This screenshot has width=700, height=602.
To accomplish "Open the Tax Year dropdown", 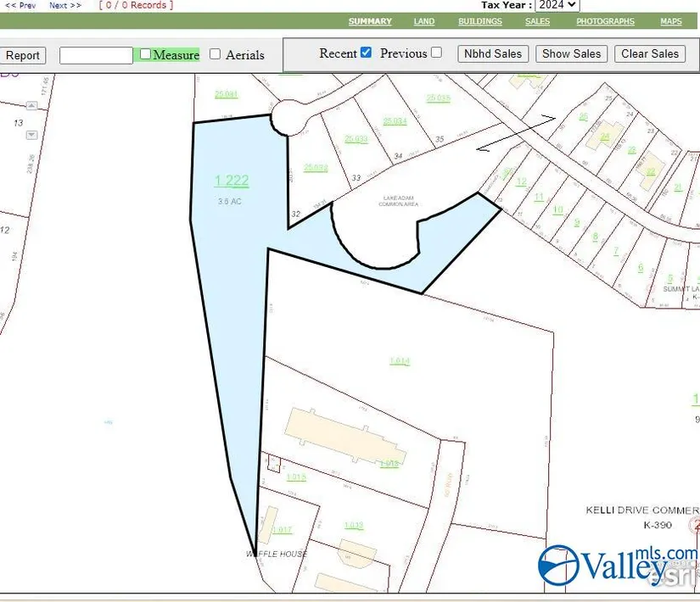I will [557, 5].
